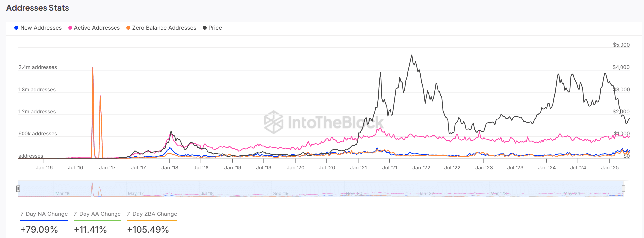Select the 7-Day NA Change tab
644x238 pixels.
click(x=44, y=214)
